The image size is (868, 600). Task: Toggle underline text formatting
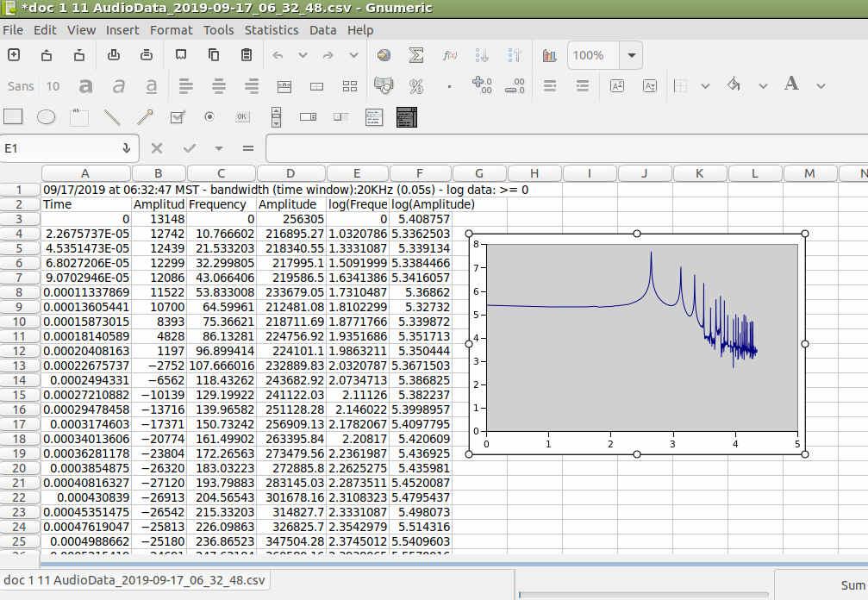tap(152, 86)
